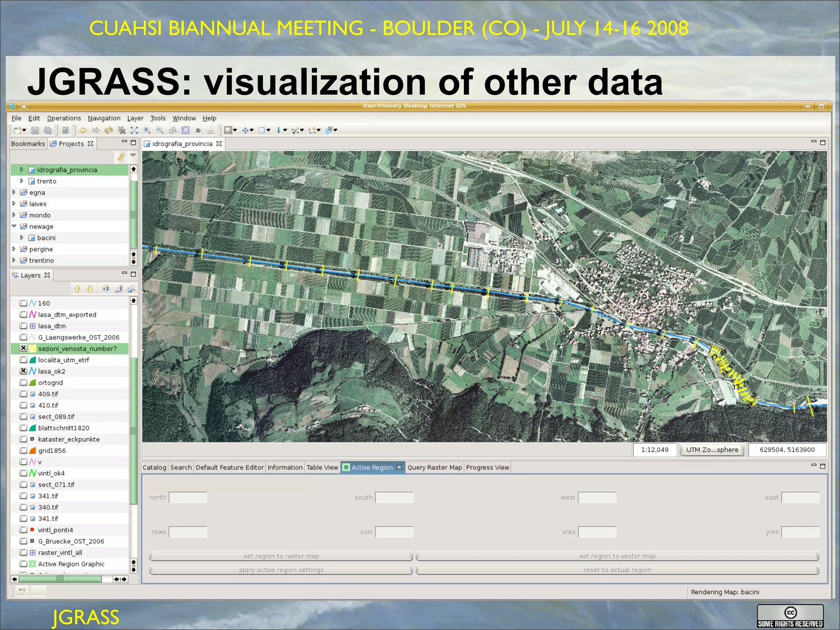Viewport: 840px width, 630px height.
Task: Click the yellow back arrow in toolbar
Action: [x=83, y=130]
